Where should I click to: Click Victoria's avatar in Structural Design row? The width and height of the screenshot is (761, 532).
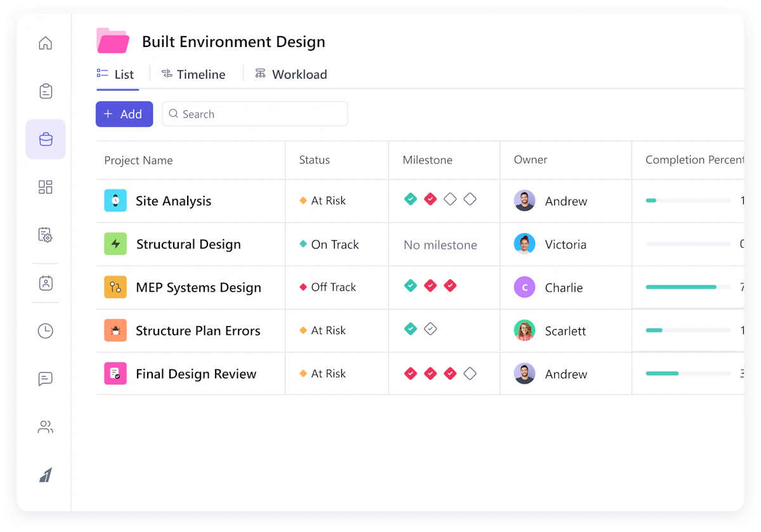coord(524,243)
